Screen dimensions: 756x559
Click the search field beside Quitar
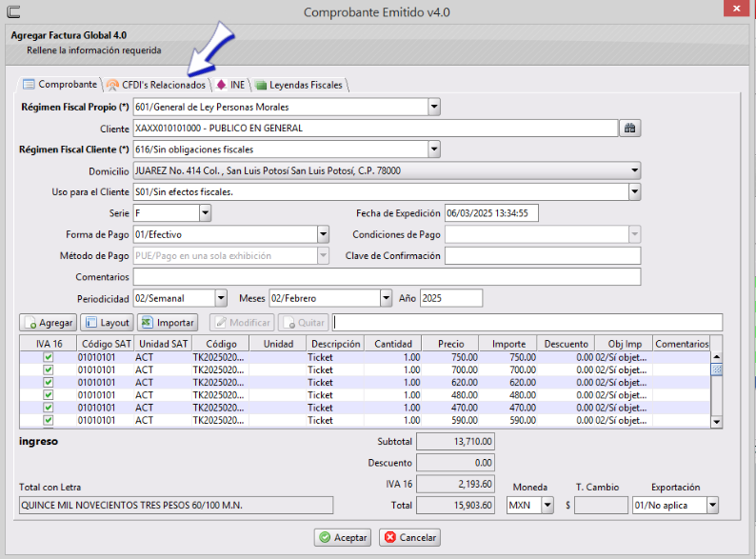[x=527, y=323]
